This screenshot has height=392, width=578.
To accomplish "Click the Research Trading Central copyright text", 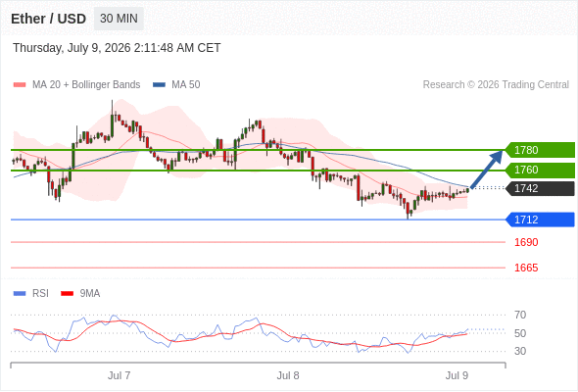I will [x=496, y=85].
